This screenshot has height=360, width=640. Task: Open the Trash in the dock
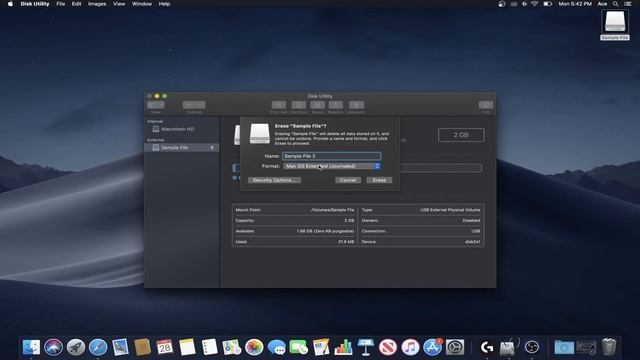[x=609, y=347]
